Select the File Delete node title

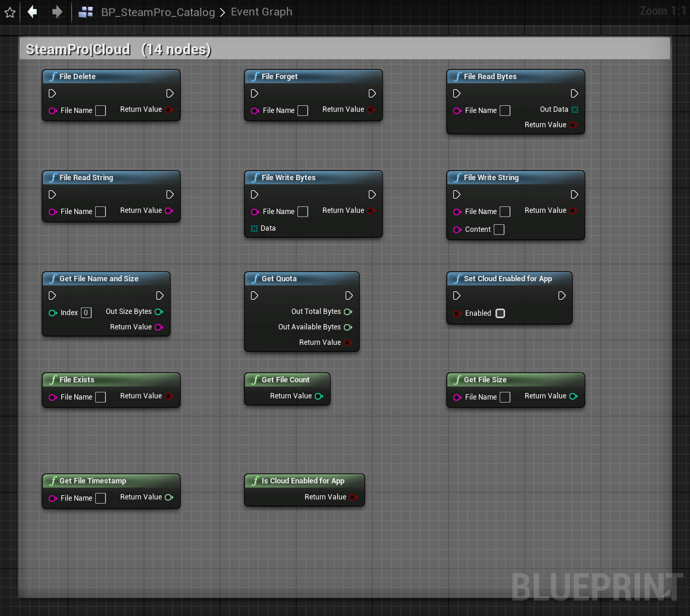(x=77, y=77)
